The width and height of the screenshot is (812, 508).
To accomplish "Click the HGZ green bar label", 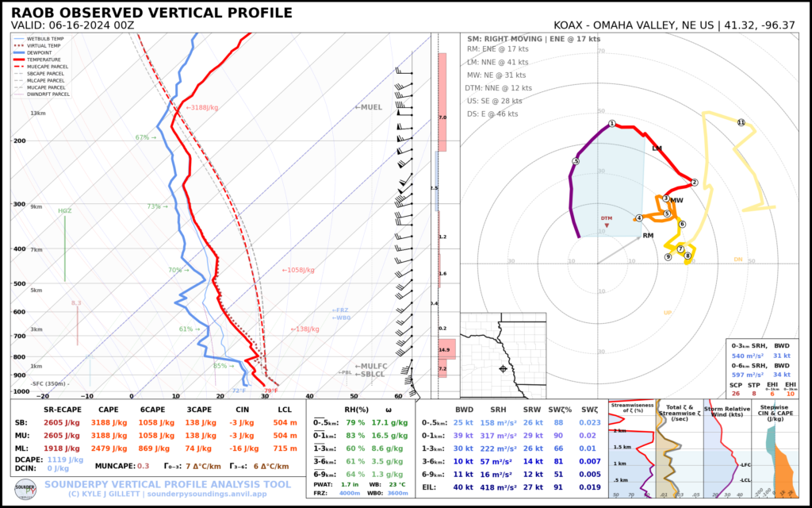I will click(x=64, y=211).
